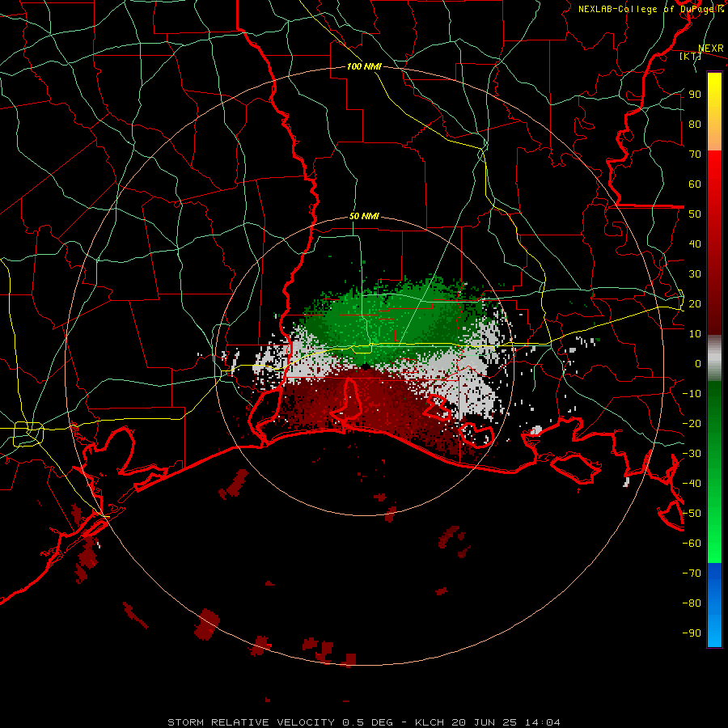This screenshot has width=728, height=728.
Task: Select the 50 NMI range ring label
Action: (x=364, y=216)
